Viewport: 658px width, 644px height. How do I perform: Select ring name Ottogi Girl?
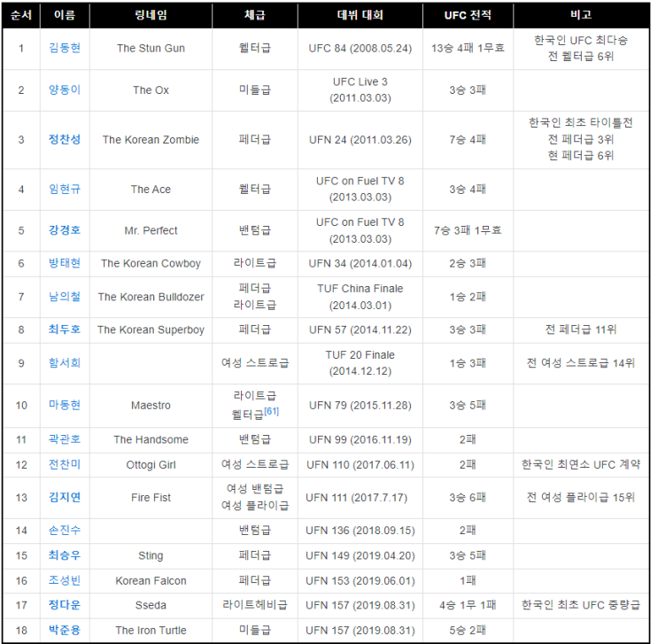pyautogui.click(x=151, y=465)
